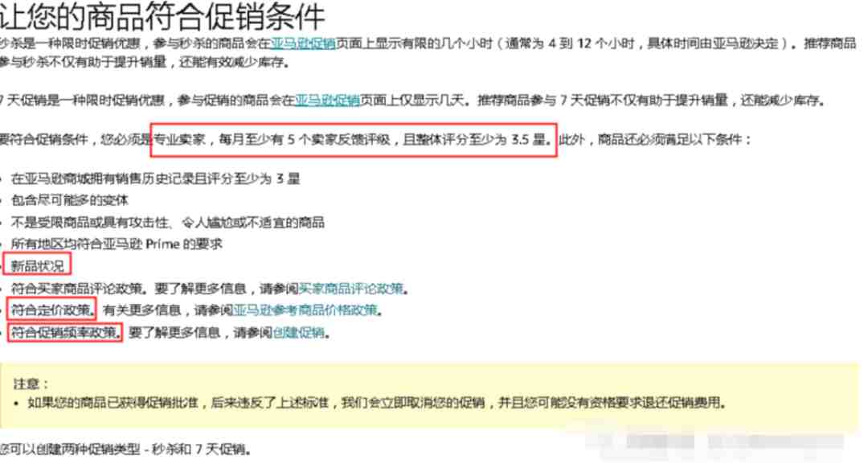Screen dimensions: 868x468
Task: Click the note about 取消您的促销
Action: pyautogui.click(x=377, y=403)
